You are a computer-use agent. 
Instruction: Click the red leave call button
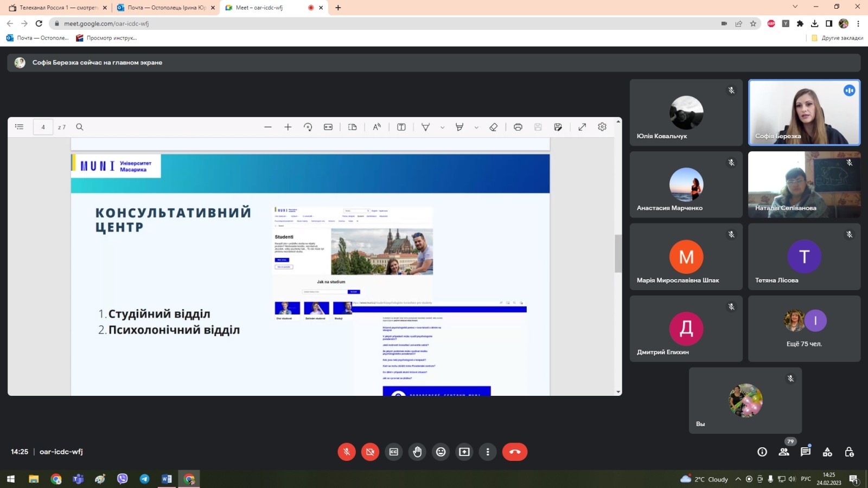point(514,452)
